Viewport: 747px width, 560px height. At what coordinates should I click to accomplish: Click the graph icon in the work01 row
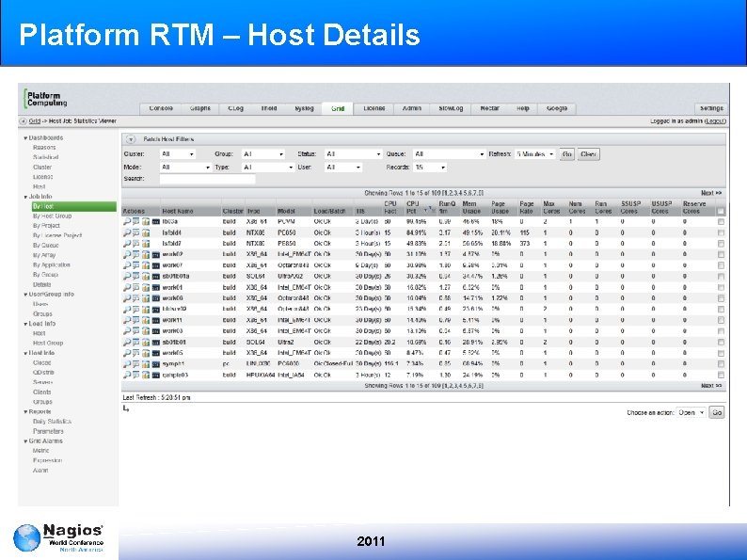(146, 287)
